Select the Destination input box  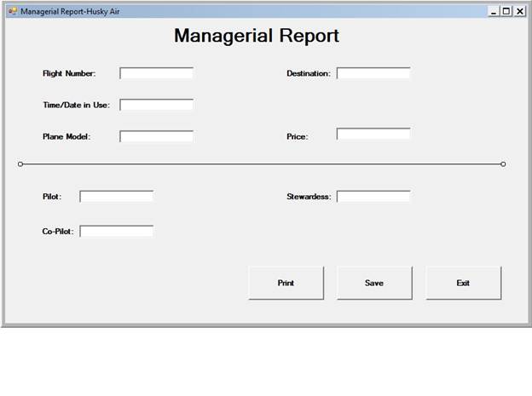click(373, 73)
